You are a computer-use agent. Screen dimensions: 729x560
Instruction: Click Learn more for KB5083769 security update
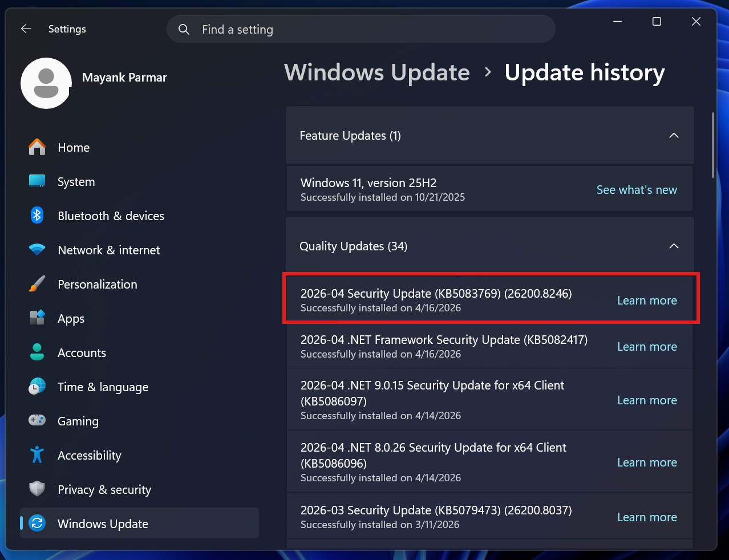pos(647,301)
